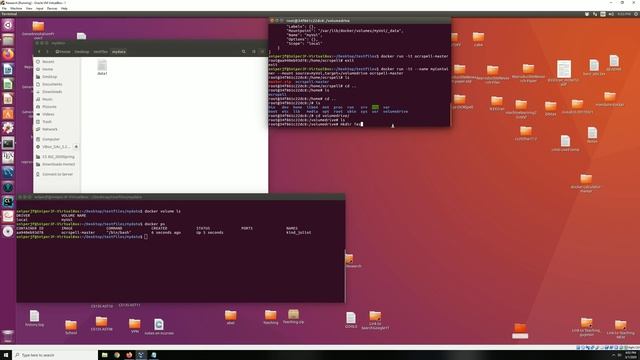Screen dimensions: 640x360
Task: Open the CLion icon in the dock
Action: pos(8,202)
